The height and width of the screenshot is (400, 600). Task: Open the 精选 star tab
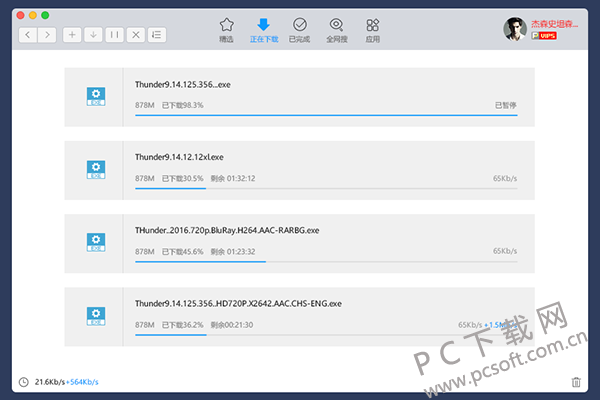pyautogui.click(x=227, y=30)
